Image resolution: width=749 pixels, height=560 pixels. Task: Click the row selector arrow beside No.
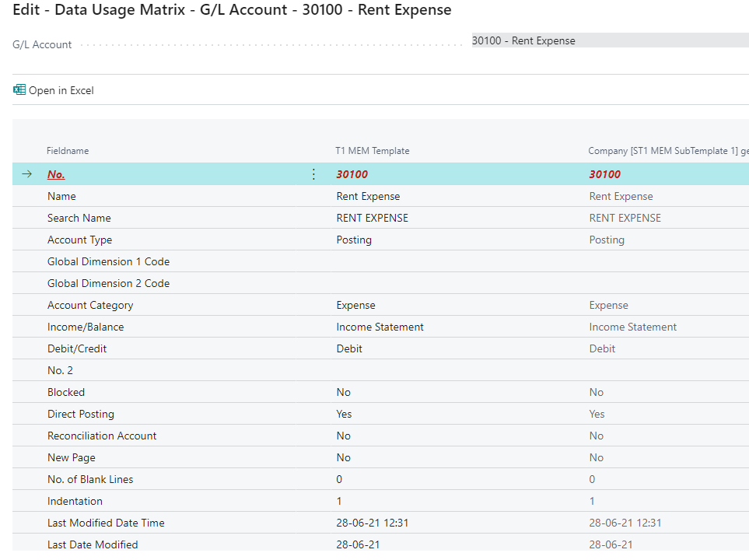tap(27, 174)
